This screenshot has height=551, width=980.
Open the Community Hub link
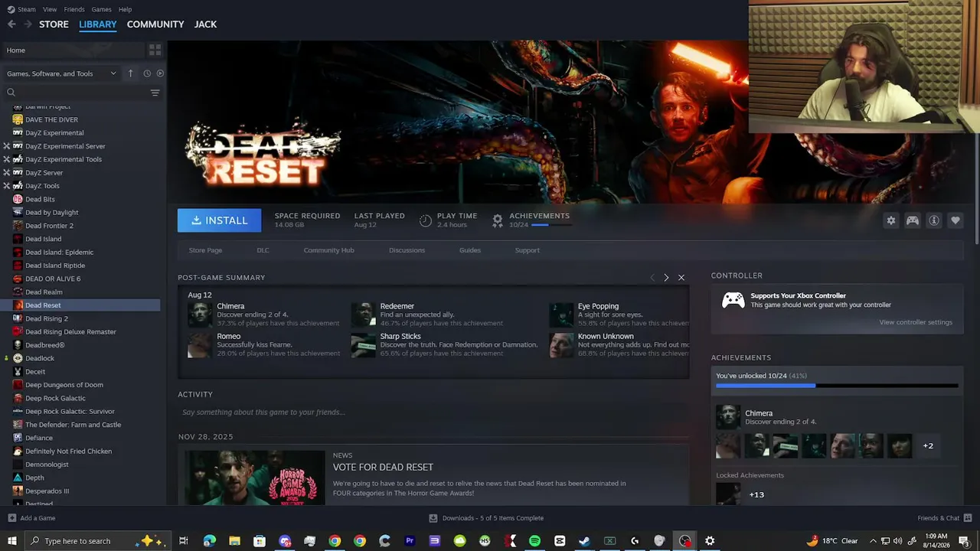328,250
